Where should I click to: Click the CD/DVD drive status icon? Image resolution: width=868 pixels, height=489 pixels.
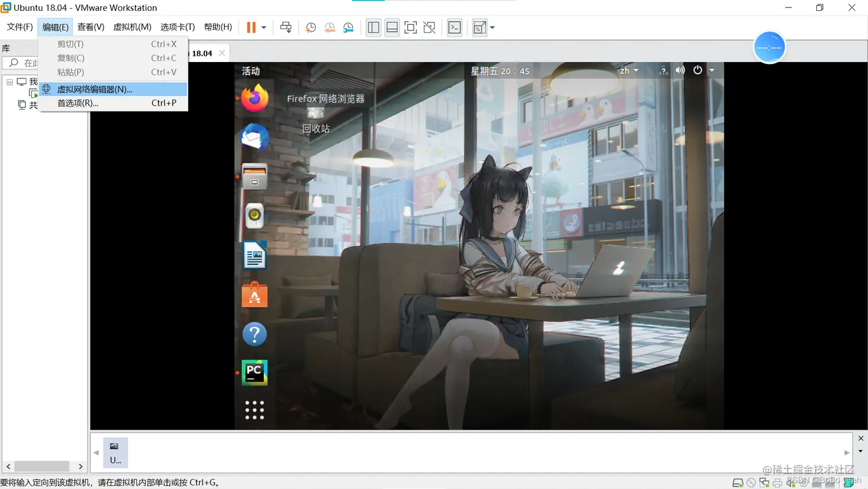[x=751, y=483]
